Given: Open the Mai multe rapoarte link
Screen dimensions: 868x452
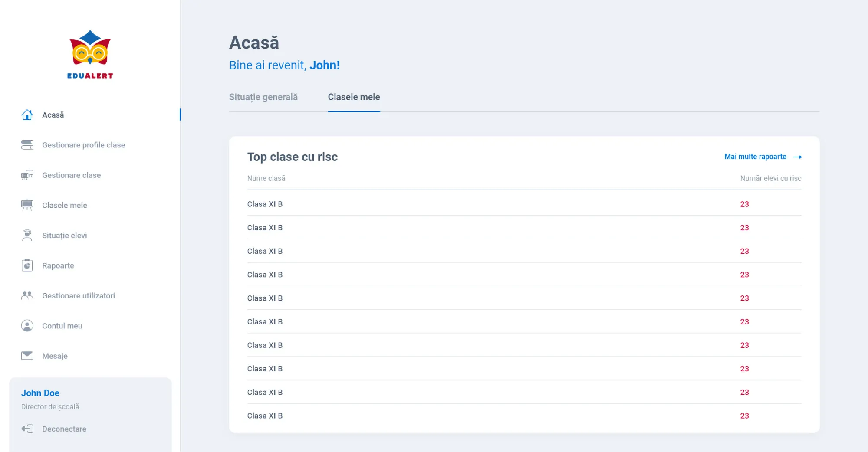Looking at the screenshot, I should (x=755, y=157).
